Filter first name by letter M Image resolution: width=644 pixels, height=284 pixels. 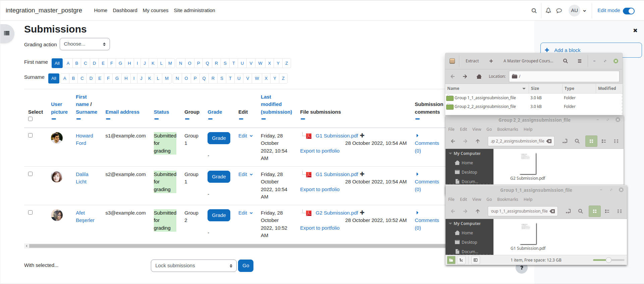pos(170,63)
